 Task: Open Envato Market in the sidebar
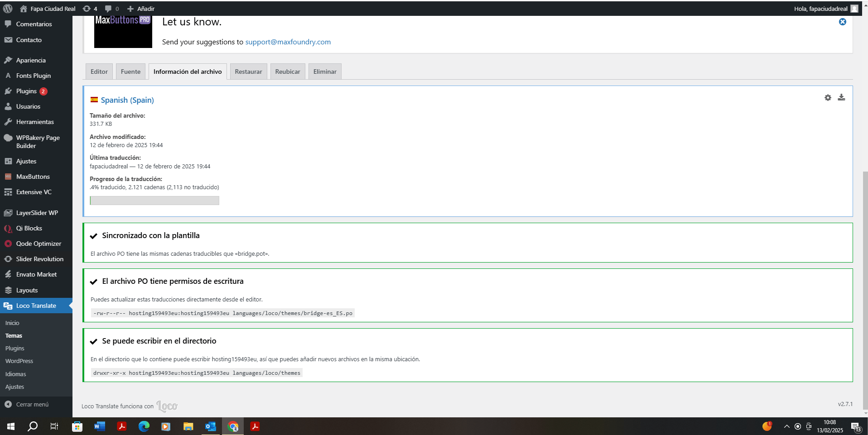pos(36,274)
